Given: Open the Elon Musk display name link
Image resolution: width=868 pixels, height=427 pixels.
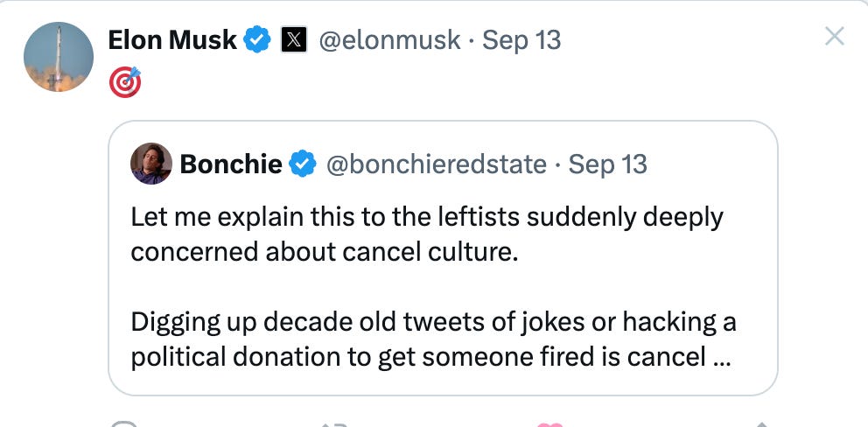Looking at the screenshot, I should pos(172,39).
